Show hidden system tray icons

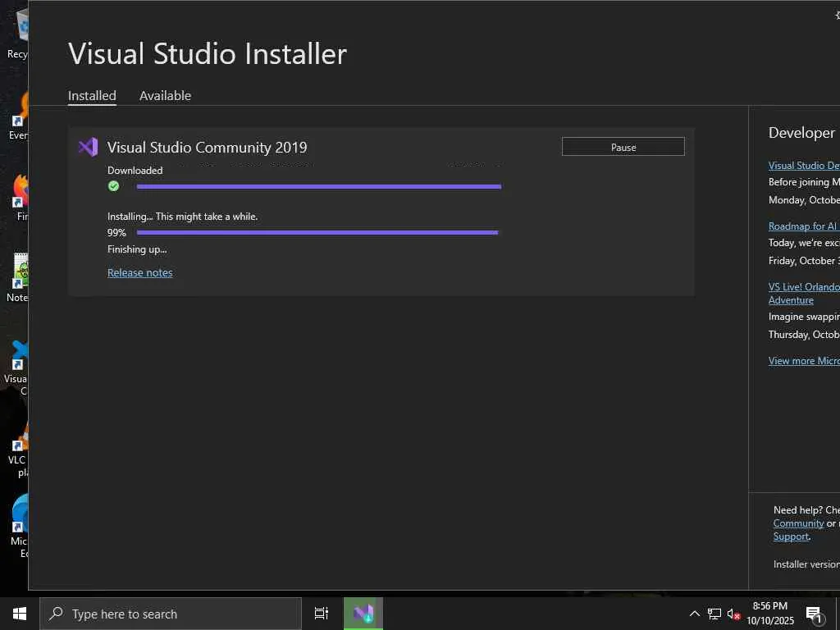tap(694, 614)
